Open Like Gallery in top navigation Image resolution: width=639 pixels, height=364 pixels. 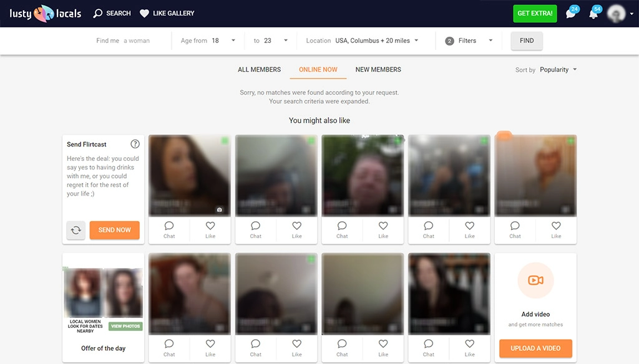point(167,13)
